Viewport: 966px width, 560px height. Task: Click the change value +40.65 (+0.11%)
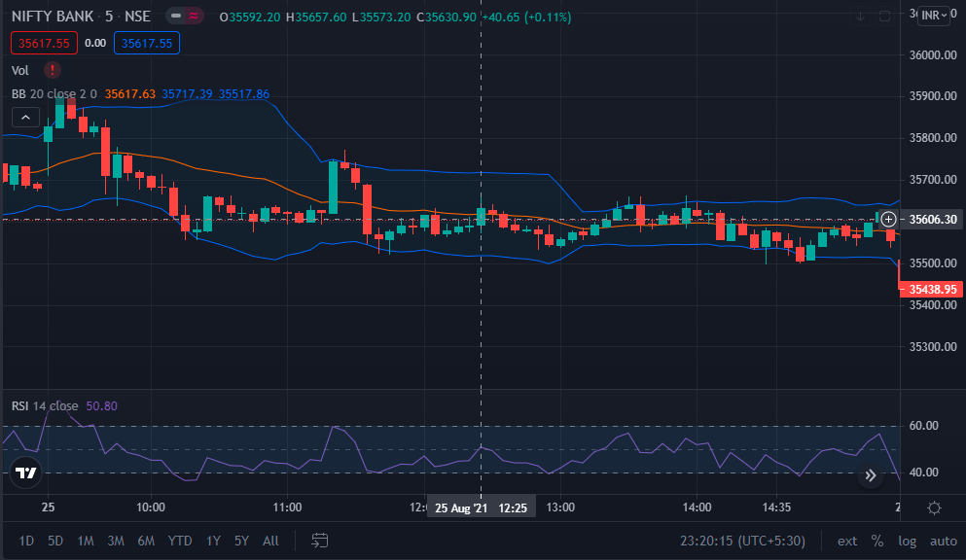(526, 17)
